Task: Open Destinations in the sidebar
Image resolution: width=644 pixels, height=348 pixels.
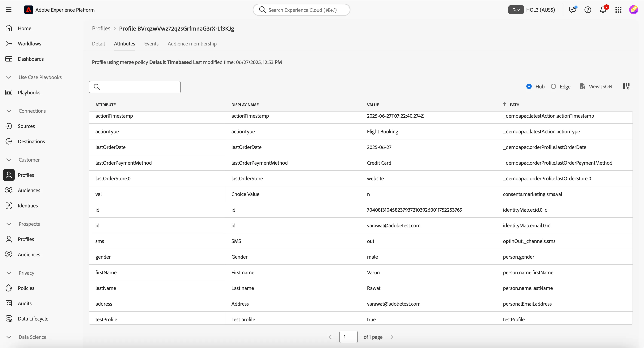Action: pyautogui.click(x=31, y=142)
